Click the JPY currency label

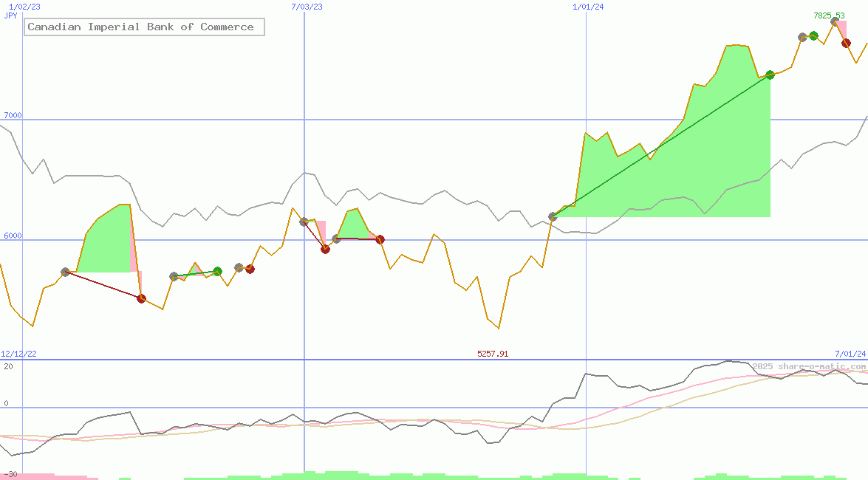coord(10,16)
